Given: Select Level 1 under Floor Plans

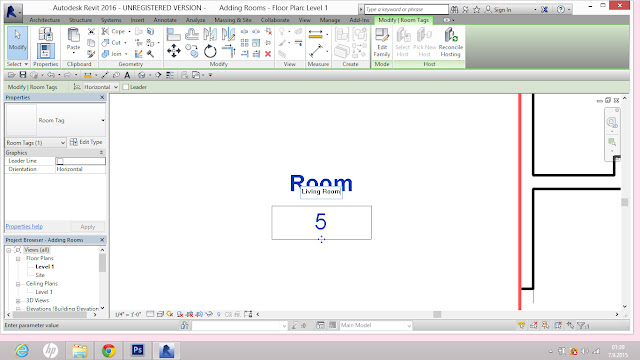Looking at the screenshot, I should click(x=44, y=267).
